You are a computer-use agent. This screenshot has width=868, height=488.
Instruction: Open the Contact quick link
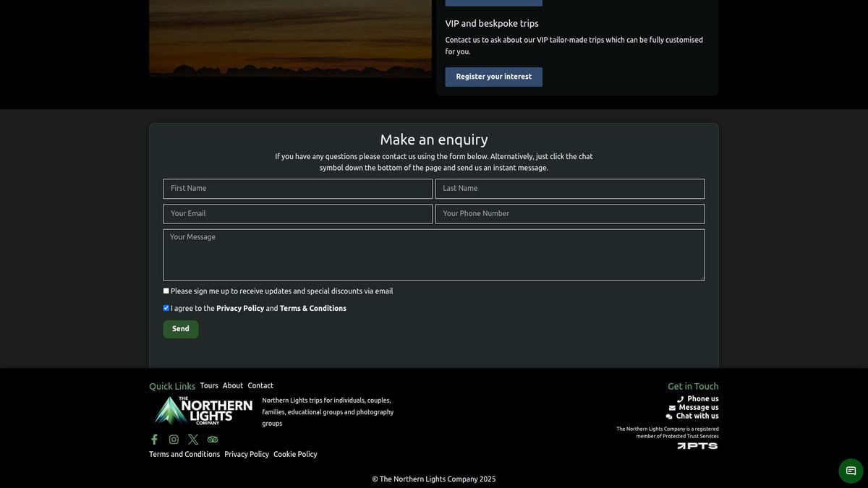(x=260, y=385)
